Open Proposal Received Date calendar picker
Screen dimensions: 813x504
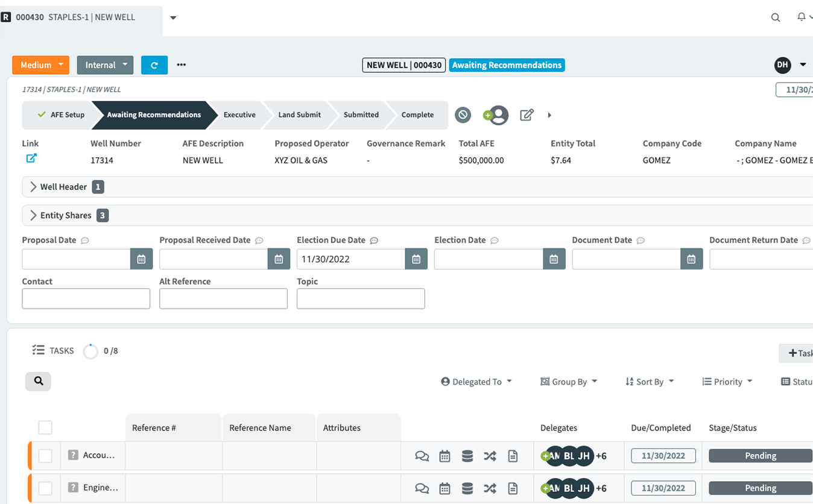pos(279,259)
